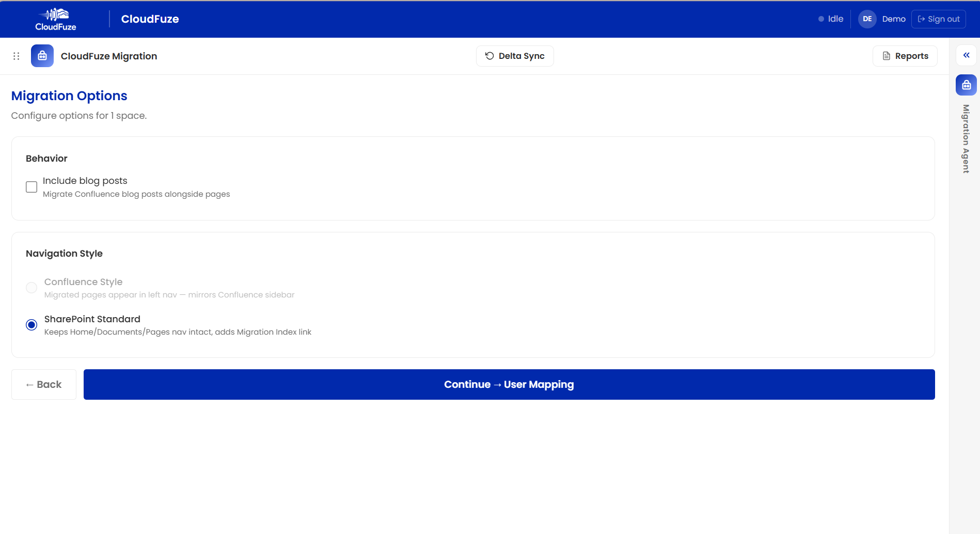
Task: Click 'Migrate Confluence blog posts alongside pages' text
Action: 136,194
